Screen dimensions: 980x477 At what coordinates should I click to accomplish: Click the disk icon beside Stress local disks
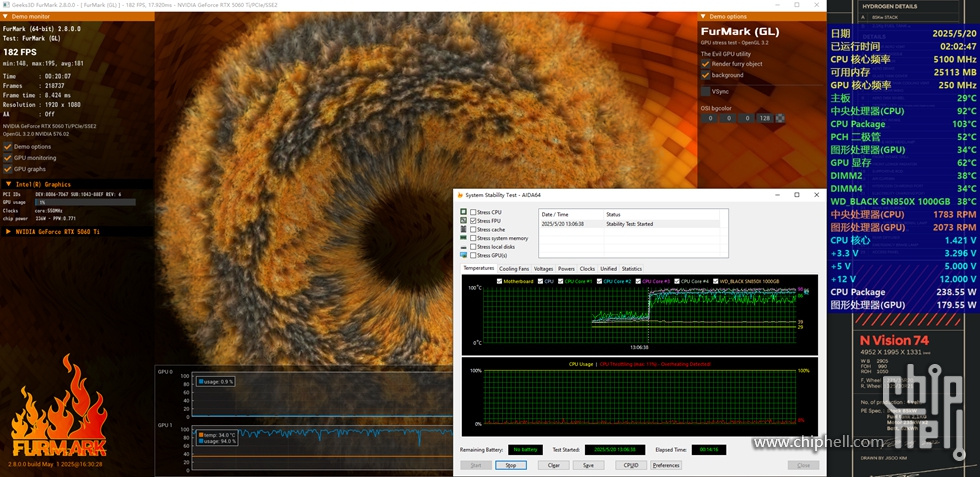pyautogui.click(x=463, y=247)
